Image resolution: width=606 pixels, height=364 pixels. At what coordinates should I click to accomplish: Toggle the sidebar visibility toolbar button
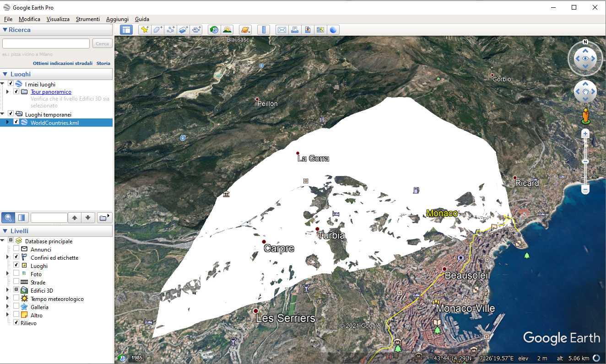point(126,30)
